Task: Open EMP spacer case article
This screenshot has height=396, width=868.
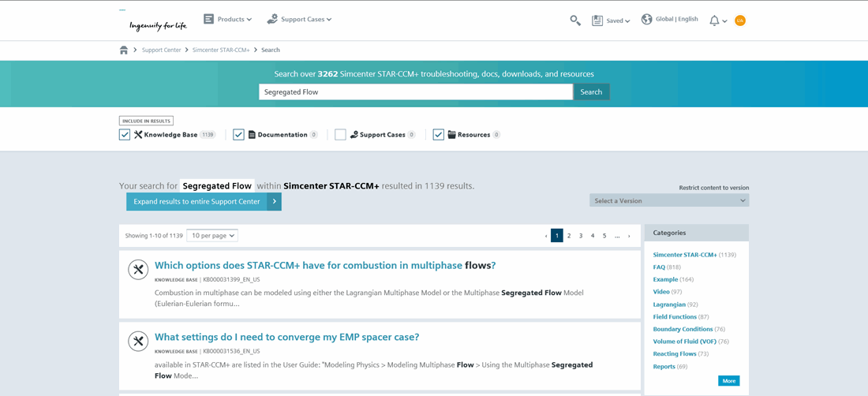Action: click(x=286, y=338)
